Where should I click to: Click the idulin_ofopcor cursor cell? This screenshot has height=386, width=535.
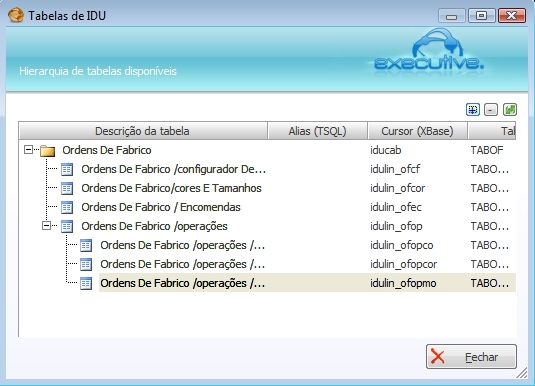pos(404,264)
